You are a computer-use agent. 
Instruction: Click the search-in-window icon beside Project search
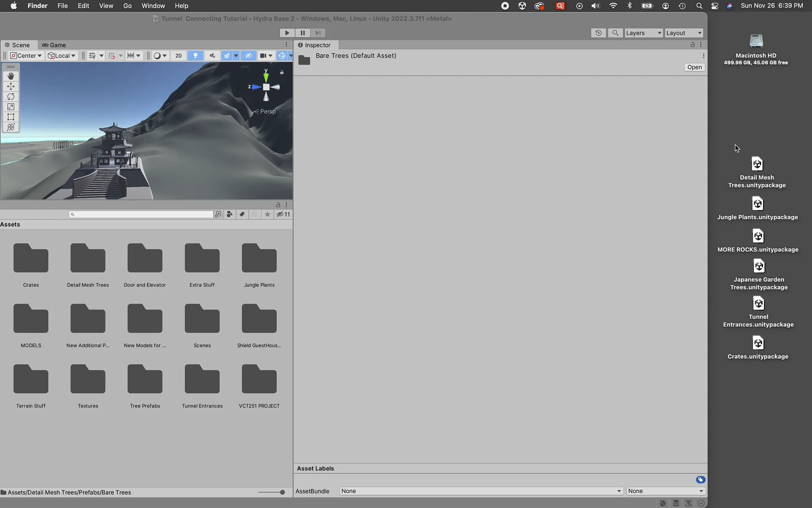coord(218,214)
